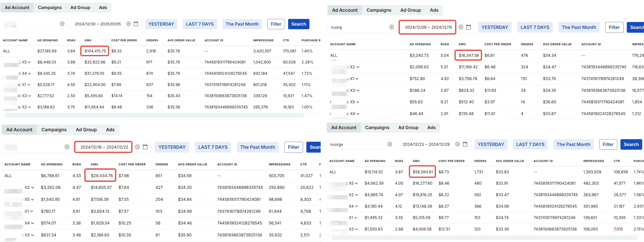Click the horizontal scrollbar under the 2024/12/30 table

coord(154,115)
